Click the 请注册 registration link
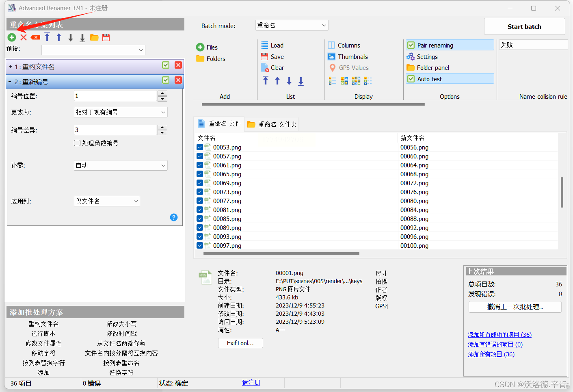Screen dimensions: 573x392 (251, 383)
